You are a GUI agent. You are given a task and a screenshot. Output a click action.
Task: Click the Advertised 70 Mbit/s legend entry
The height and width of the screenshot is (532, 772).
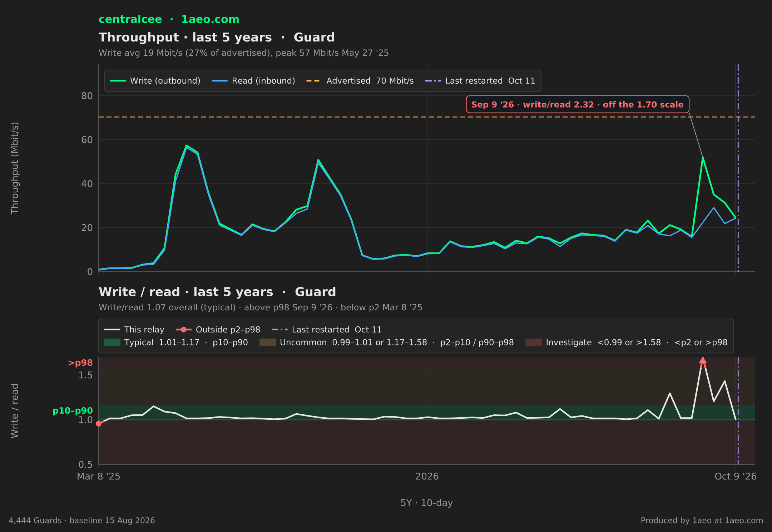click(360, 81)
